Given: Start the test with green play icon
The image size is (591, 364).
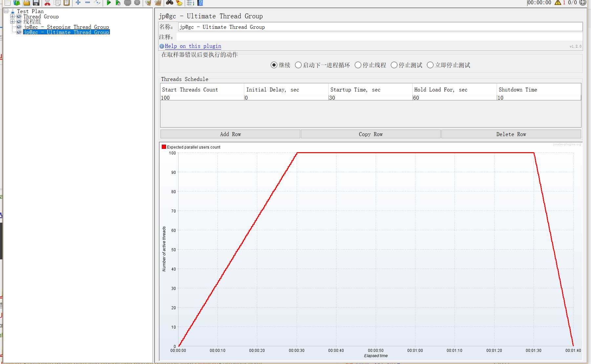Looking at the screenshot, I should click(109, 3).
